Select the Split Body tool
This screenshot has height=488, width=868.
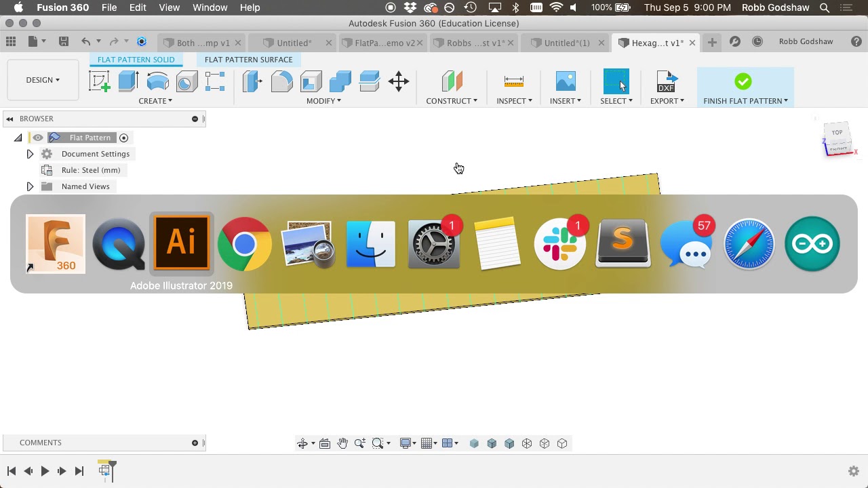pyautogui.click(x=369, y=82)
